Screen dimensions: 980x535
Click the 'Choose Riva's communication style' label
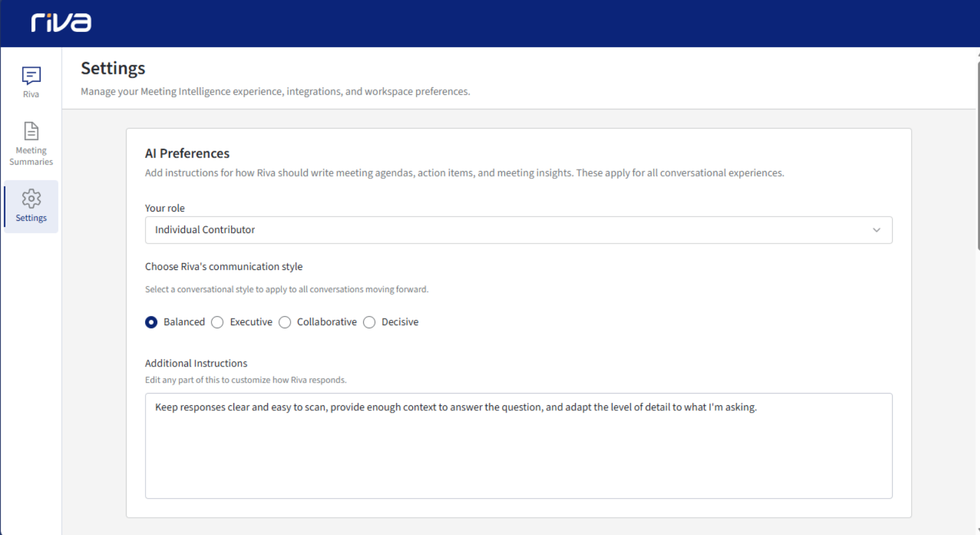pos(224,266)
